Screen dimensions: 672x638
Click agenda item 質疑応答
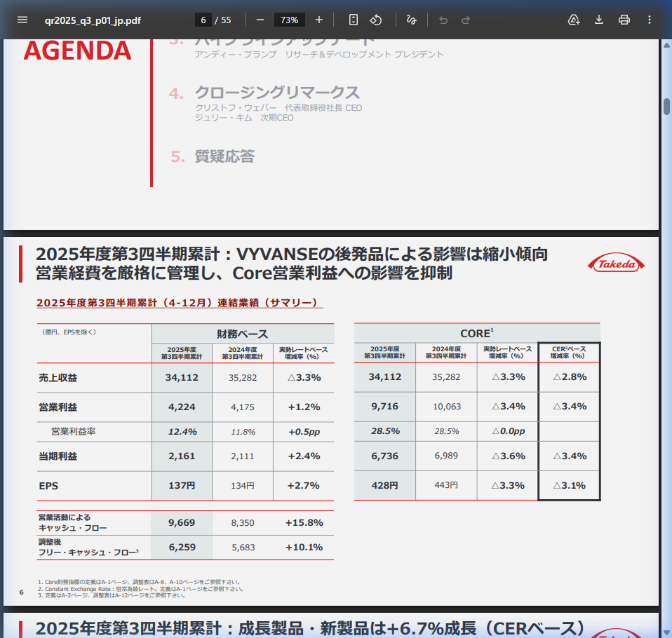224,156
